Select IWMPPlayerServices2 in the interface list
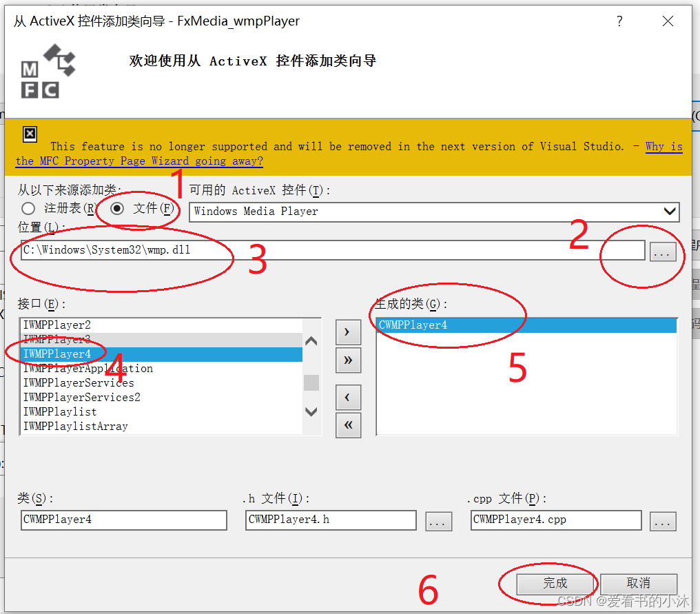This screenshot has width=700, height=614. pos(161,398)
